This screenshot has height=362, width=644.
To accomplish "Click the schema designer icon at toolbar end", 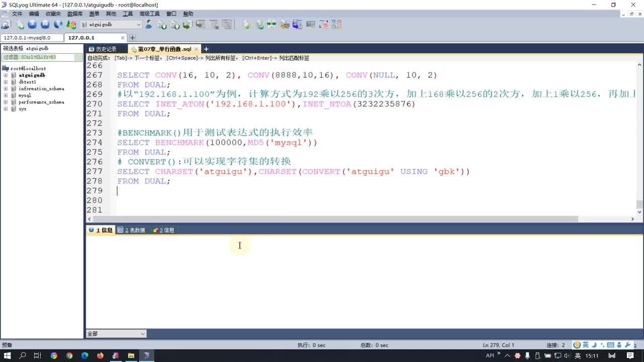I will coord(337,24).
